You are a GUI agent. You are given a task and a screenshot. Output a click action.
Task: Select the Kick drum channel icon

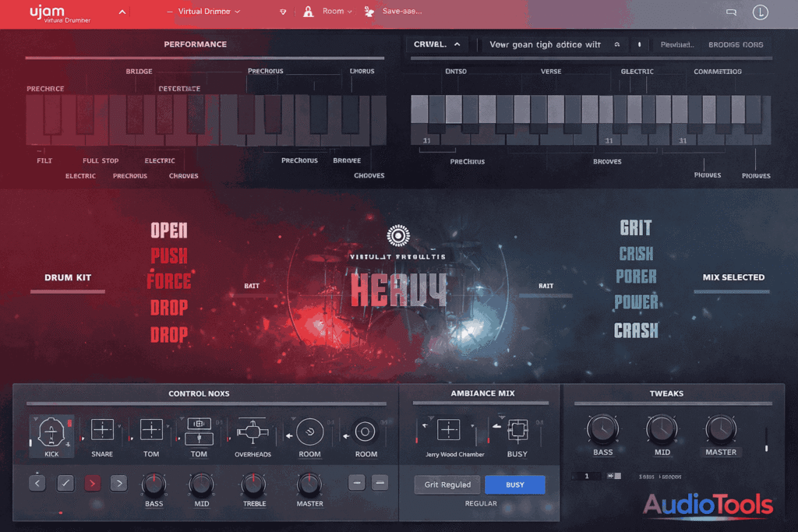51,431
